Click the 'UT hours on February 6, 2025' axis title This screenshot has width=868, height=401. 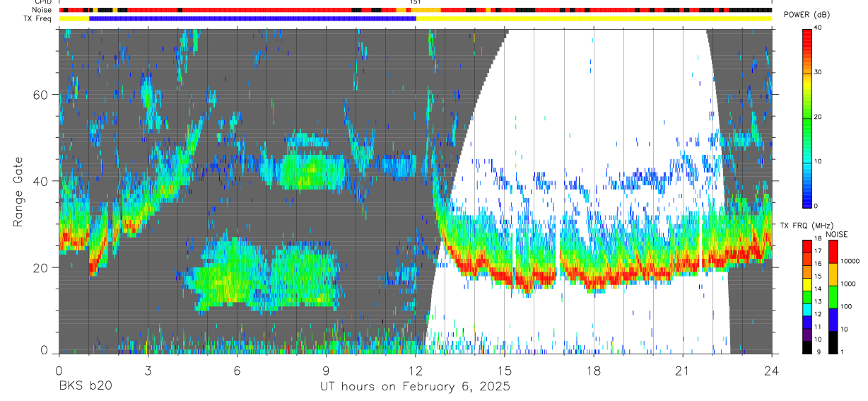(415, 387)
